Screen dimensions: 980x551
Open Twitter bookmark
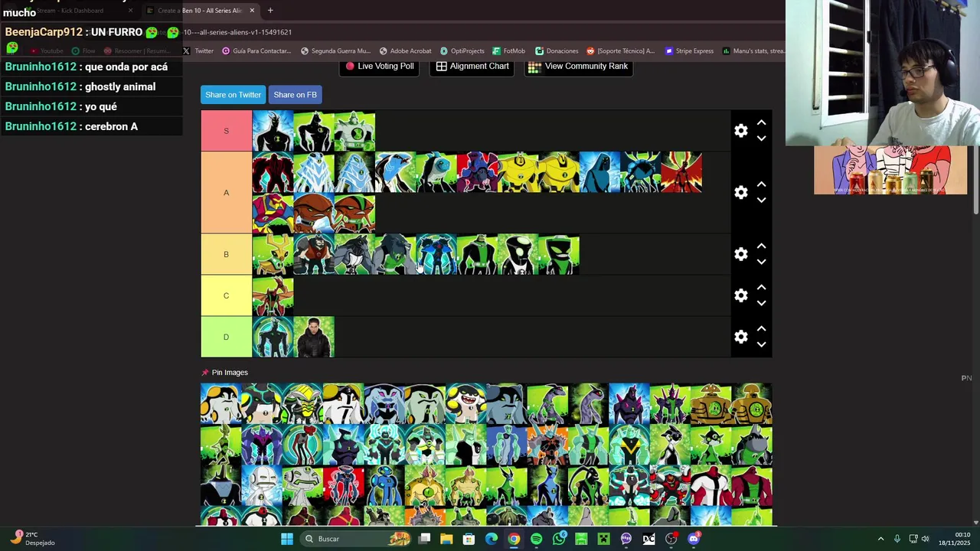point(199,51)
